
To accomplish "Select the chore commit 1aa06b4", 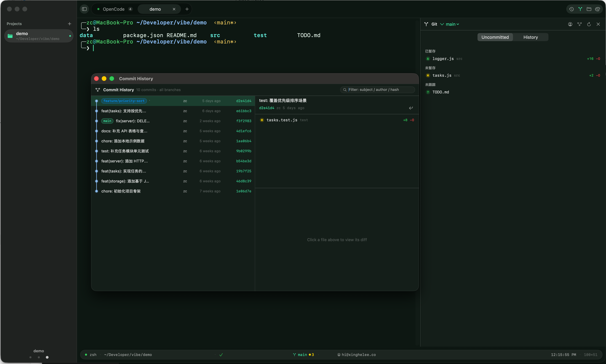I will click(x=173, y=141).
